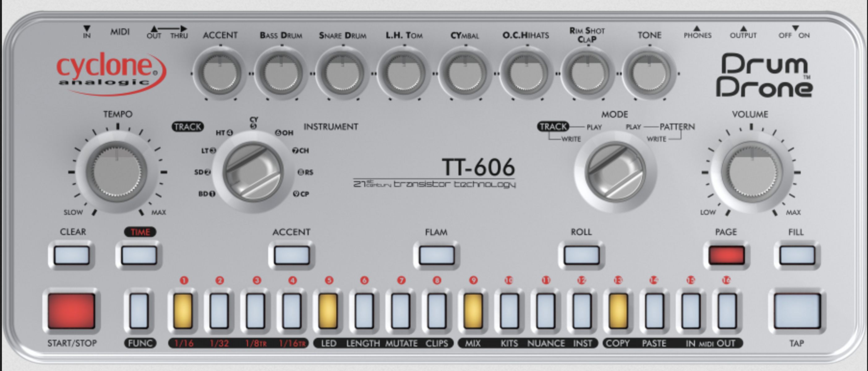Click the VOLUME knob
The image size is (868, 371).
point(751,172)
